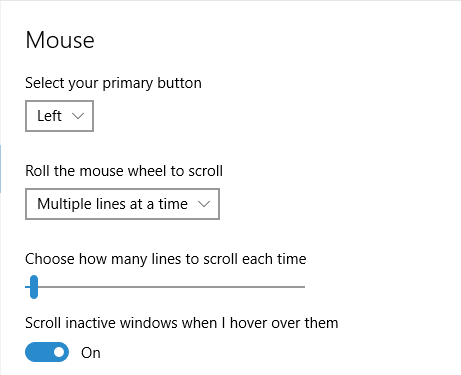Click the blue selection bar at the left edge

point(0,169)
